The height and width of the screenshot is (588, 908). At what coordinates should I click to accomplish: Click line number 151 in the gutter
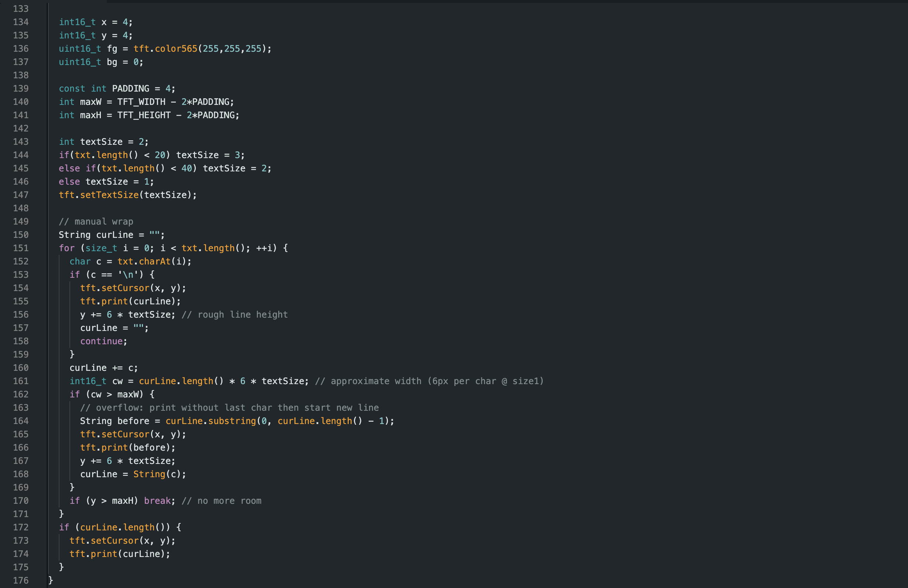pyautogui.click(x=21, y=248)
